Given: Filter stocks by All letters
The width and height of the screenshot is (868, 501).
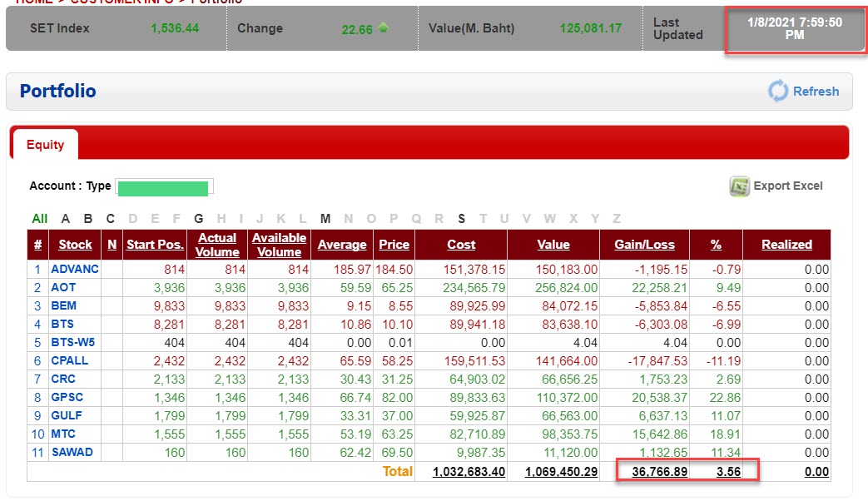Looking at the screenshot, I should coord(39,219).
